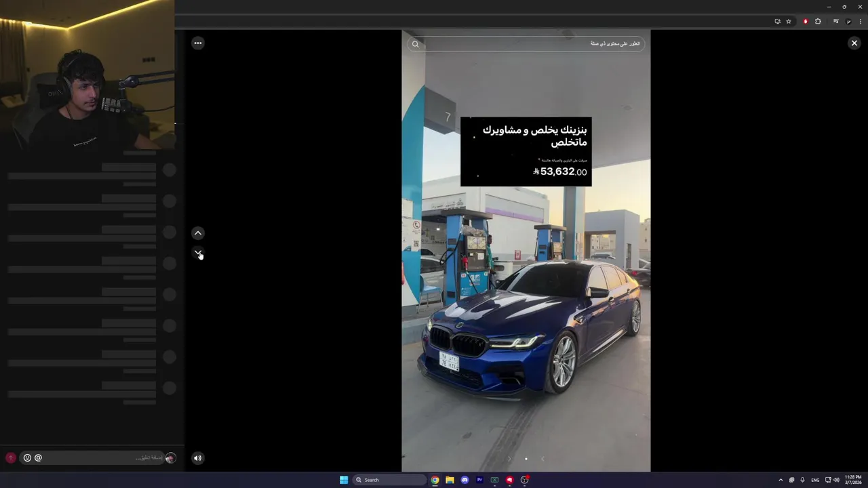Mute the video using the speaker icon

(x=197, y=458)
